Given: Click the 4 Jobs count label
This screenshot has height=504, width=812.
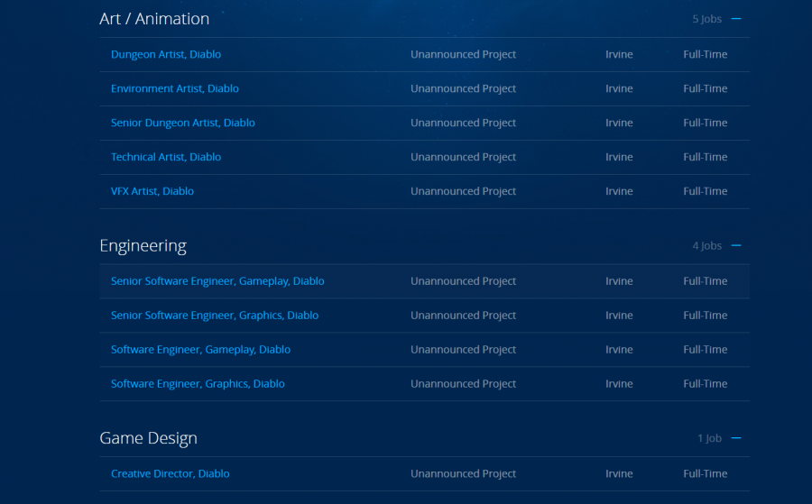Looking at the screenshot, I should [706, 246].
